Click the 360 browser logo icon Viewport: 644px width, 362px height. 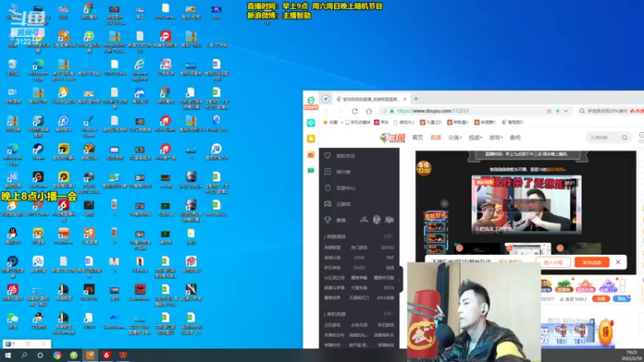(311, 100)
